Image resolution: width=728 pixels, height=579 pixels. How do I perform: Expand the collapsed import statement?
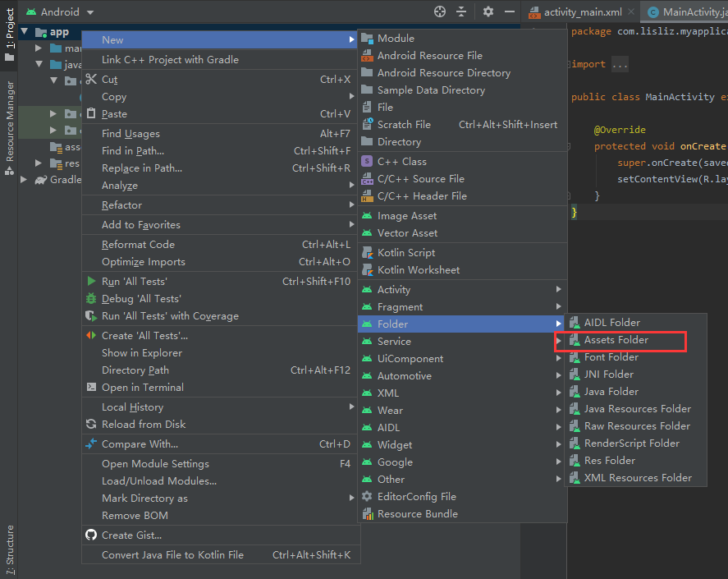pos(620,64)
